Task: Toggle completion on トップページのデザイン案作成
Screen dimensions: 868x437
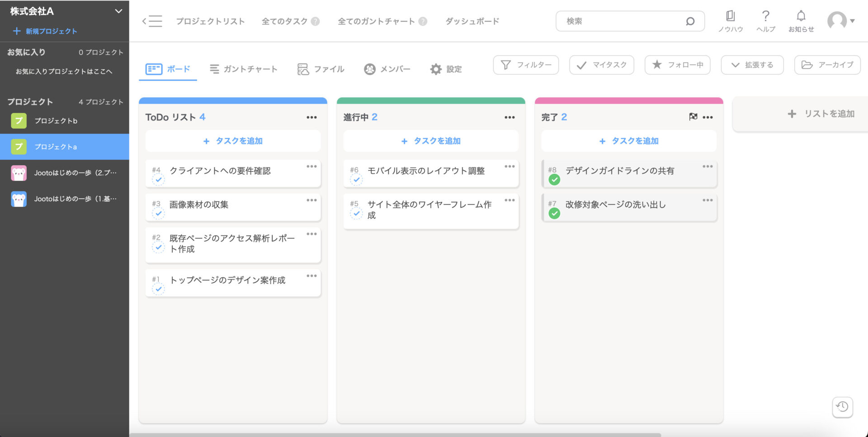Action: click(x=158, y=289)
